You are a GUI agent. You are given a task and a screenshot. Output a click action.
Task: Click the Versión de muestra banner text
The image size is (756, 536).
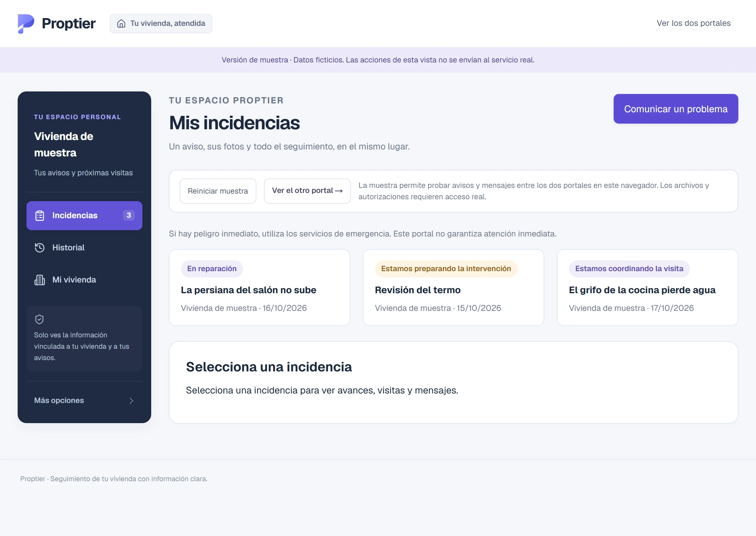pyautogui.click(x=378, y=60)
